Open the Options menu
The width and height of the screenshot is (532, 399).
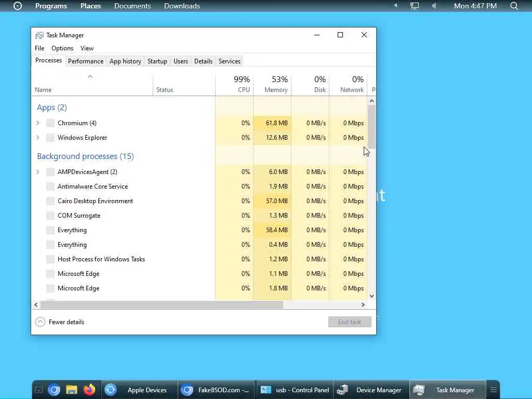pos(62,48)
